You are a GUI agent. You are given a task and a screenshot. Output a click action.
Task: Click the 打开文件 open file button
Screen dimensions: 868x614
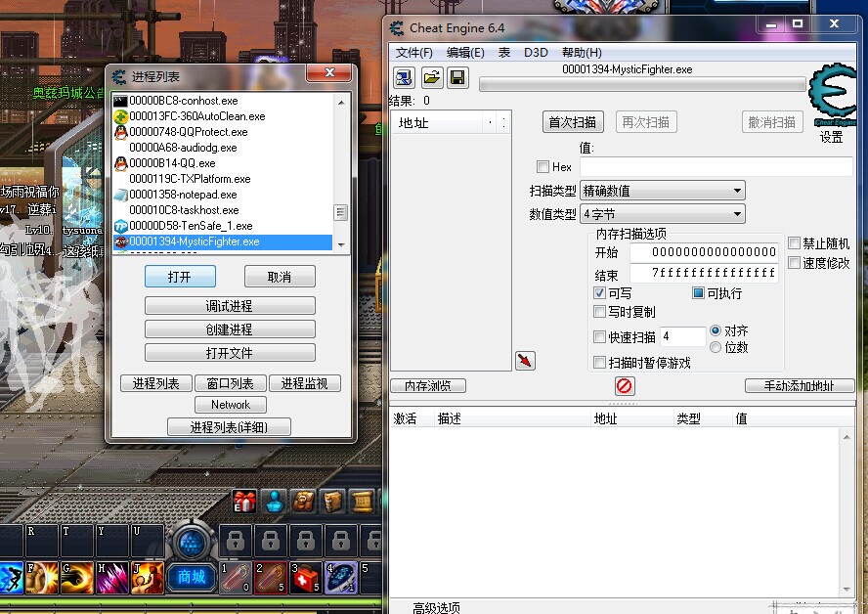point(230,353)
